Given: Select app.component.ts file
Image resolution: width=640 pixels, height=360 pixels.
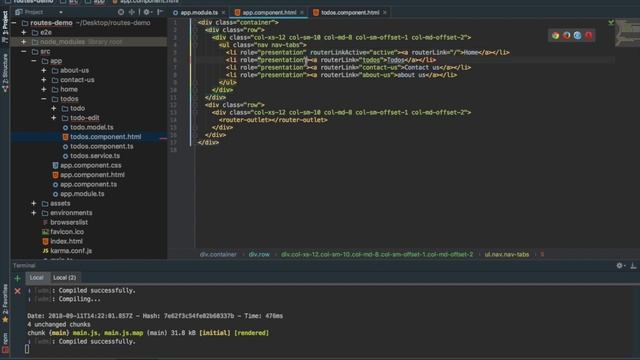Looking at the screenshot, I should coord(89,184).
